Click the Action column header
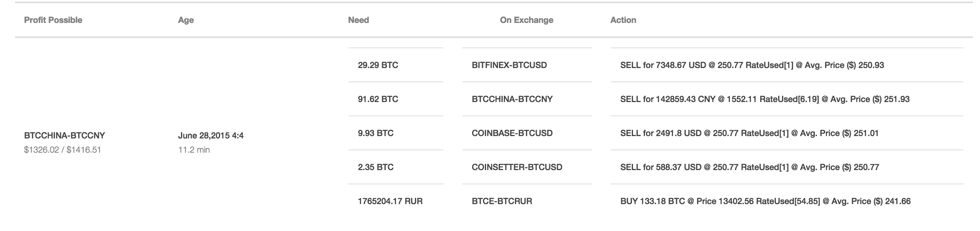 pyautogui.click(x=623, y=20)
